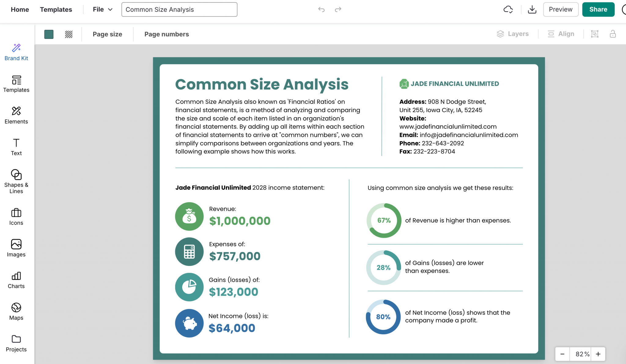The height and width of the screenshot is (364, 626).
Task: Open the Page size options
Action: pyautogui.click(x=107, y=34)
